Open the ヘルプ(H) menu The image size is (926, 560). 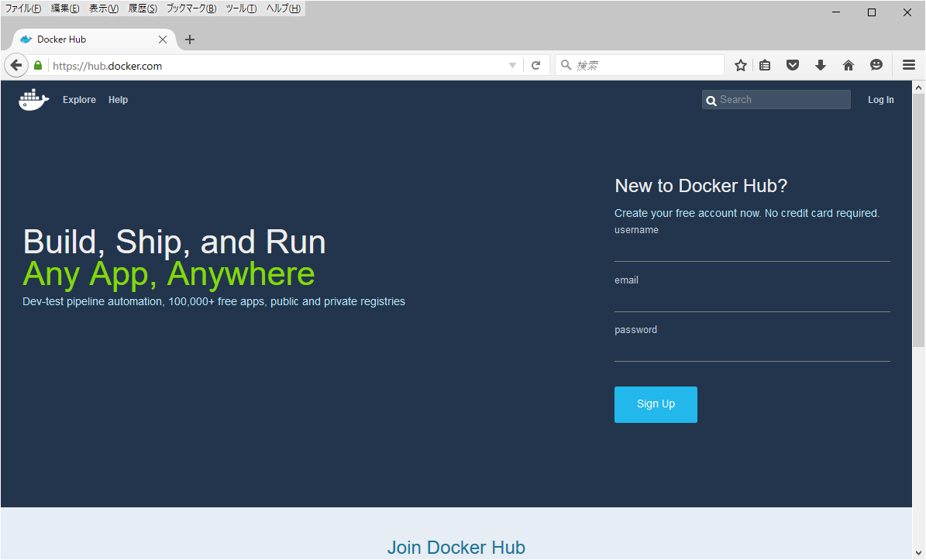(x=284, y=9)
